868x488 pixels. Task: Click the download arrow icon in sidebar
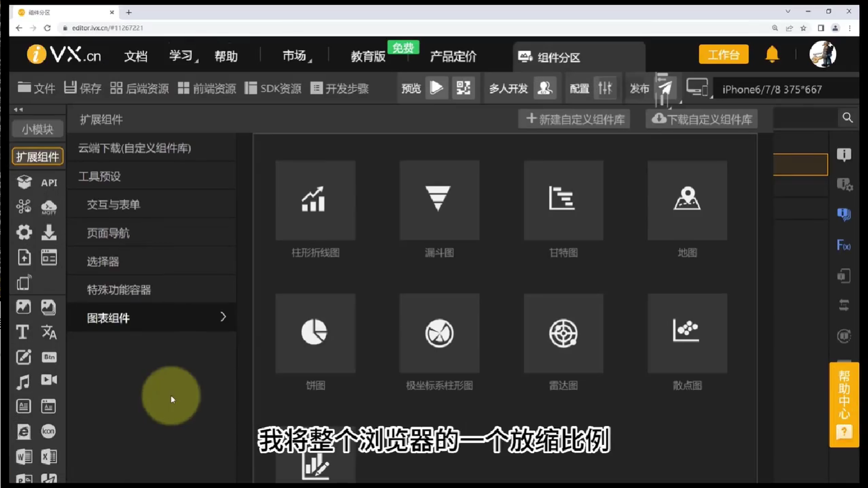pyautogui.click(x=49, y=232)
